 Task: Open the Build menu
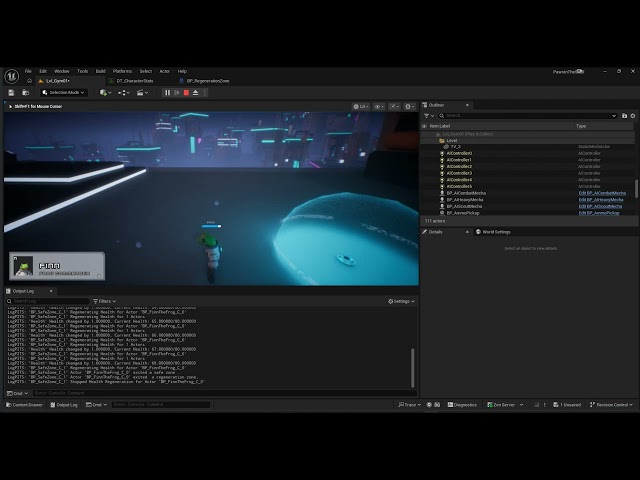100,71
